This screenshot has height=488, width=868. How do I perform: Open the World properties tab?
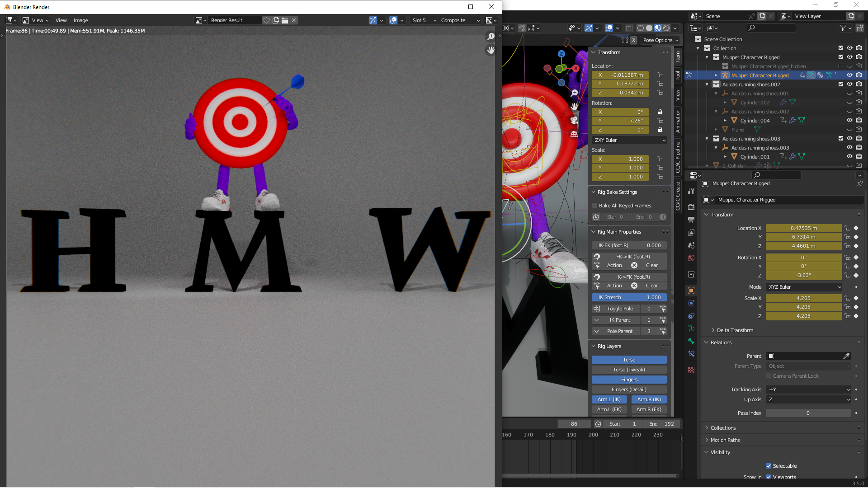coord(691,258)
